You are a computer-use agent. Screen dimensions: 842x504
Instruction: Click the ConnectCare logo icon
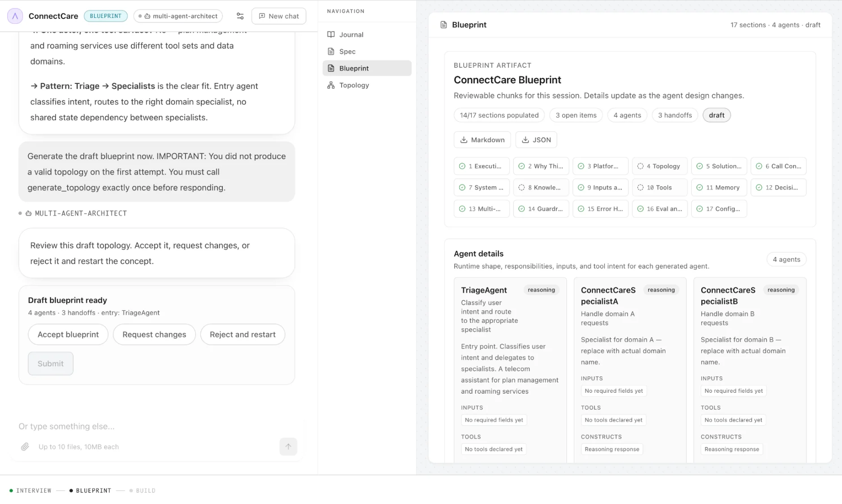15,16
